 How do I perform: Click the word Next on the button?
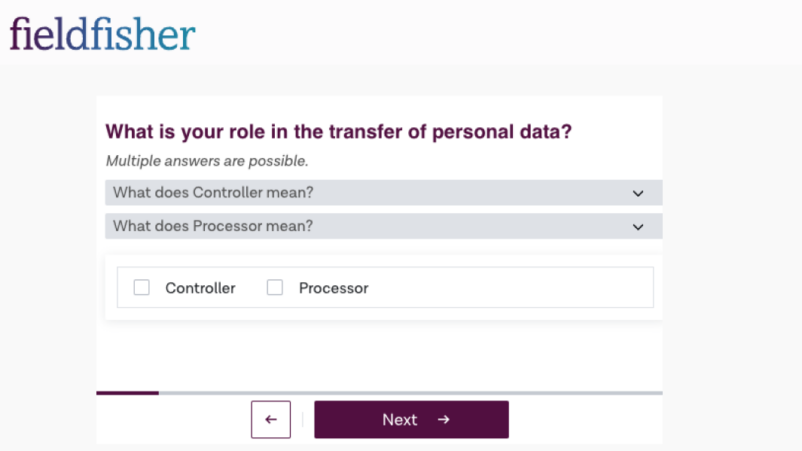pyautogui.click(x=399, y=420)
